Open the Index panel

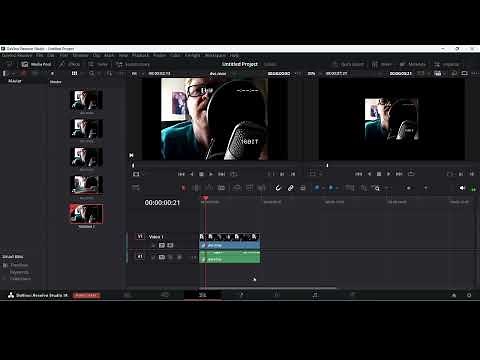click(99, 64)
